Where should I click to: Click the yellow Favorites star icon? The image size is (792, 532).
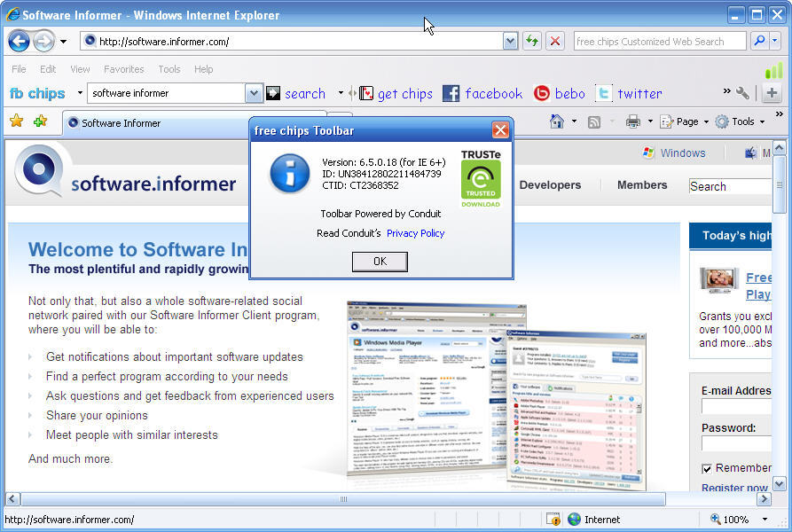pyautogui.click(x=16, y=121)
